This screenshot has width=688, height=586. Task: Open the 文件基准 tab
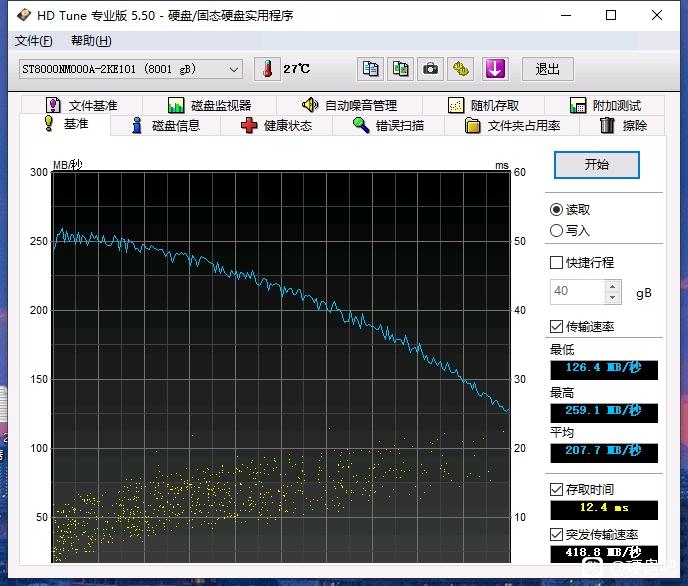coord(82,105)
